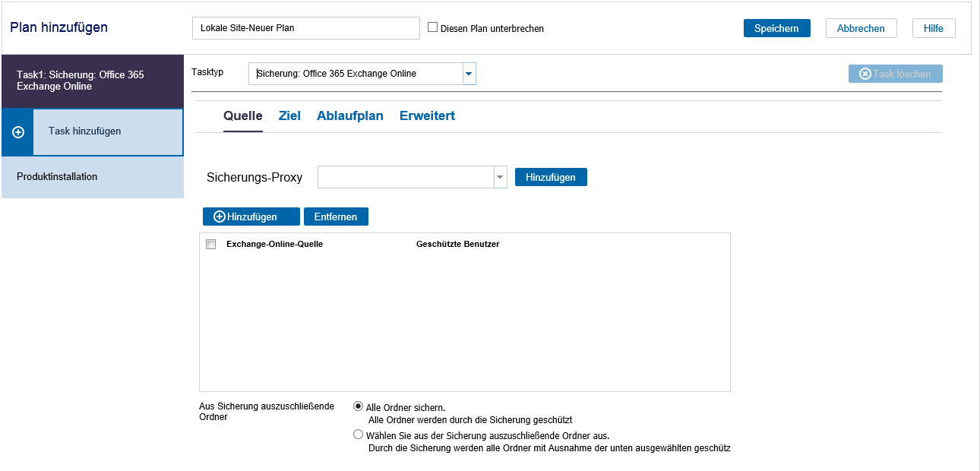Screen dimensions: 980x471
Task: Click the disabled 'Task löschen' button
Action: pos(896,74)
